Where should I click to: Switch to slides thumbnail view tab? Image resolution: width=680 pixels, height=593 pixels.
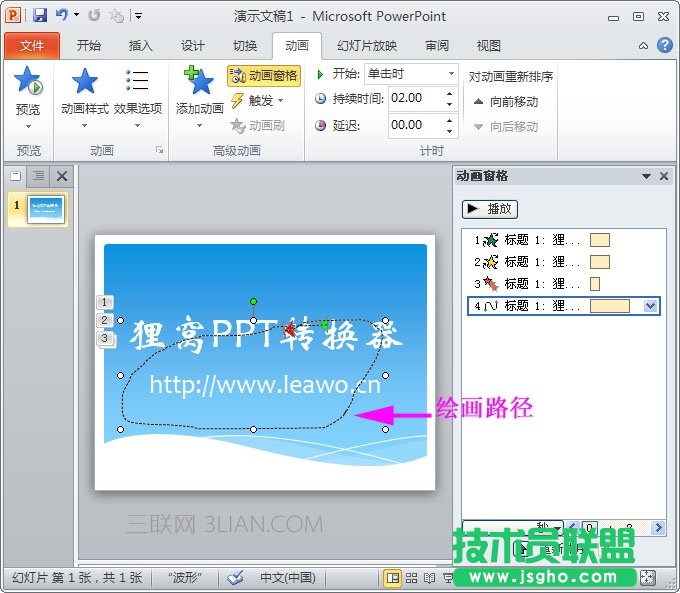tap(16, 176)
